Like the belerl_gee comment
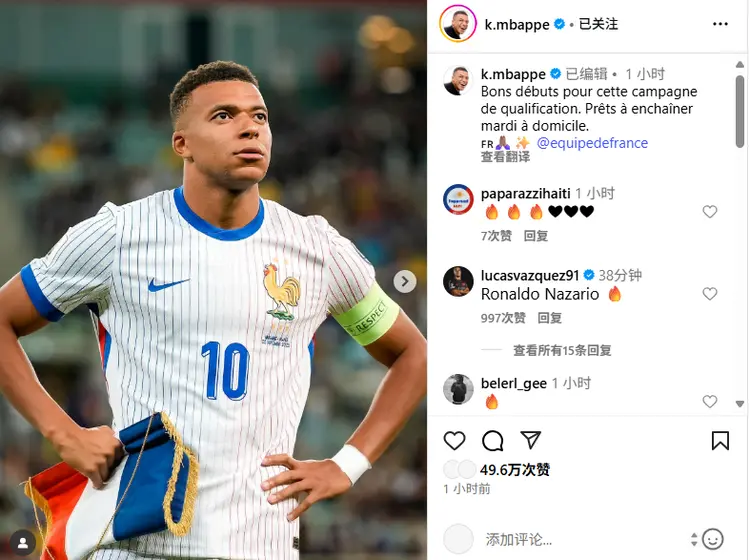Image resolution: width=750 pixels, height=560 pixels. click(x=710, y=401)
